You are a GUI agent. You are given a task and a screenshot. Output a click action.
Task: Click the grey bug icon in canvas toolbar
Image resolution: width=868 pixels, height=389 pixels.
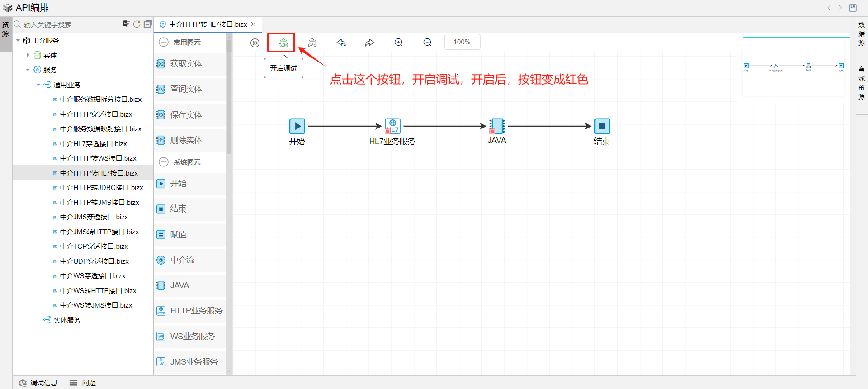(x=312, y=43)
